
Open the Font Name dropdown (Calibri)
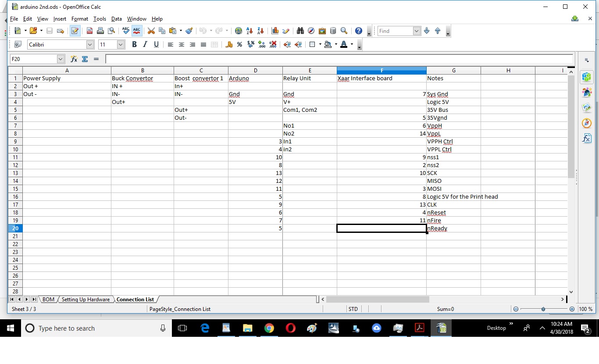tap(90, 44)
